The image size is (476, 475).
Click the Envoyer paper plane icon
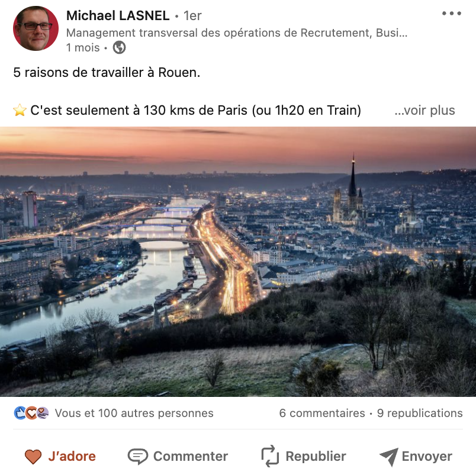coord(389,457)
